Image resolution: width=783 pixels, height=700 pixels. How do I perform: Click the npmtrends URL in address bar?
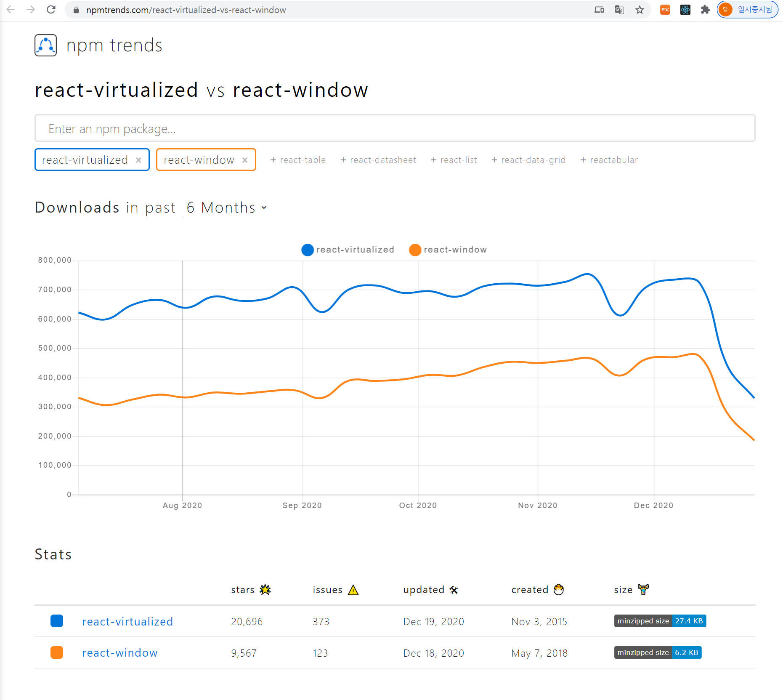(186, 10)
